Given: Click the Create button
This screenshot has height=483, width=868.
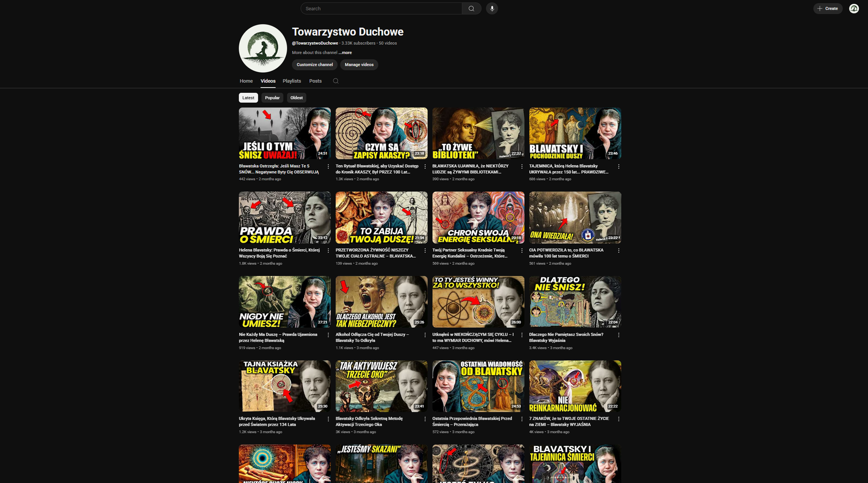Looking at the screenshot, I should point(828,9).
